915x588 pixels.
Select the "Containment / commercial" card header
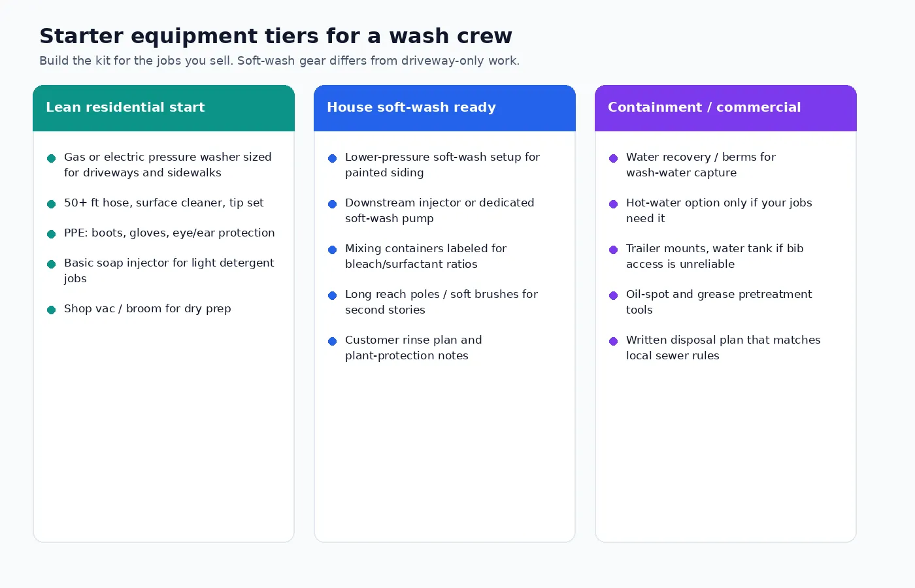725,108
